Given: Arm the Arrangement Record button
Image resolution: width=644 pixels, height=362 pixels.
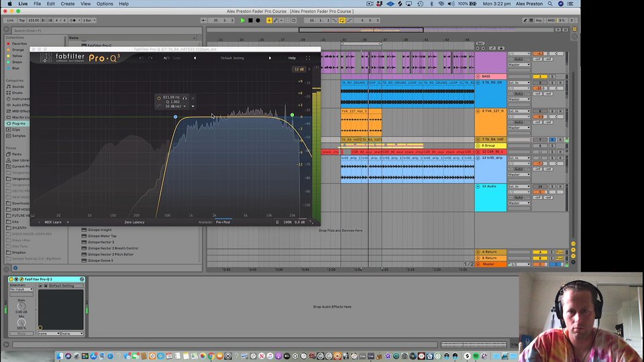Looking at the screenshot, I should click(258, 20).
